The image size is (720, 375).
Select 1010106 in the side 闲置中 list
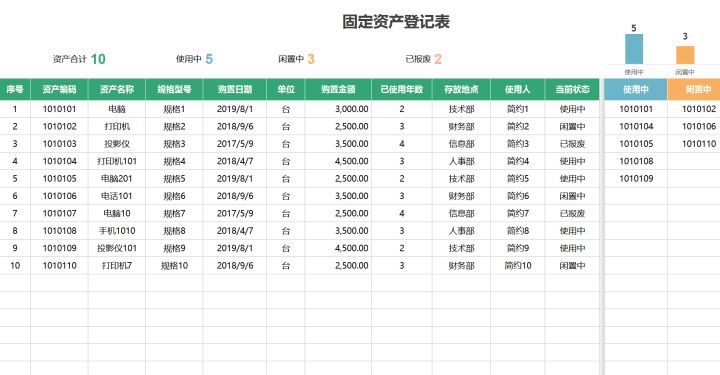click(694, 127)
